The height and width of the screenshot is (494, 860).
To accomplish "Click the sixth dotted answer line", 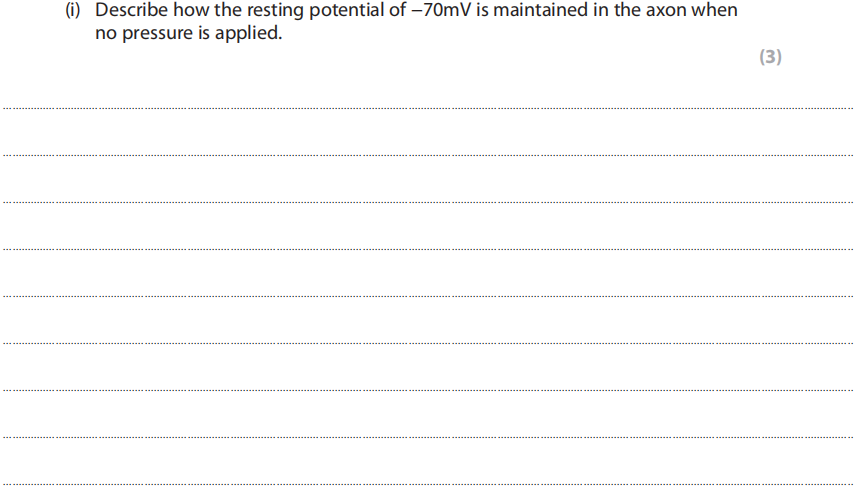I will [428, 343].
